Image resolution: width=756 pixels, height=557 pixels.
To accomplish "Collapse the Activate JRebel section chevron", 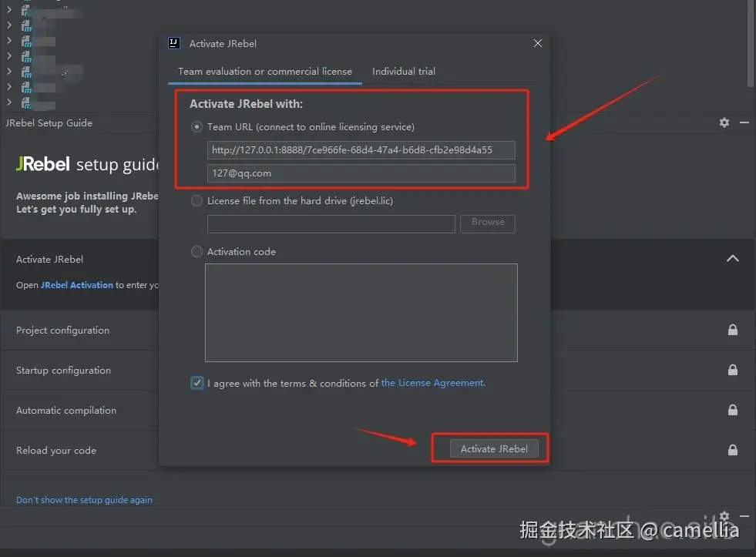I will click(732, 259).
